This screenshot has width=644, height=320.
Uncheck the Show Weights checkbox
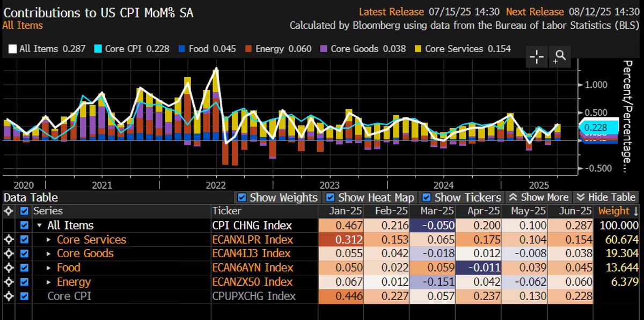[241, 197]
